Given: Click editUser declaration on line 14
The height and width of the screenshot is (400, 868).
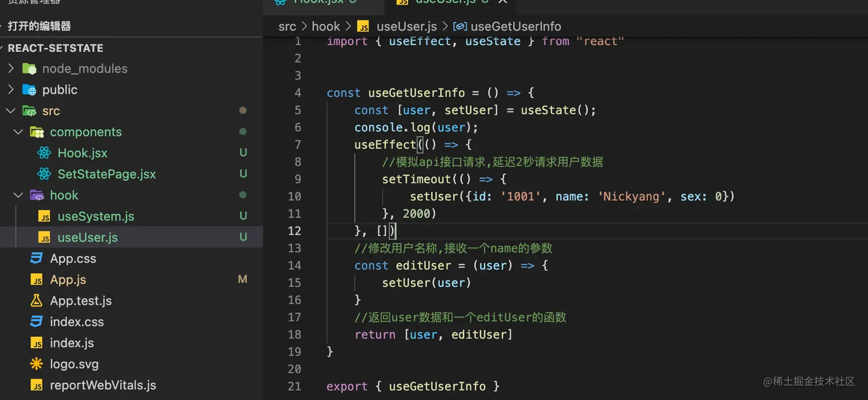Looking at the screenshot, I should [424, 265].
